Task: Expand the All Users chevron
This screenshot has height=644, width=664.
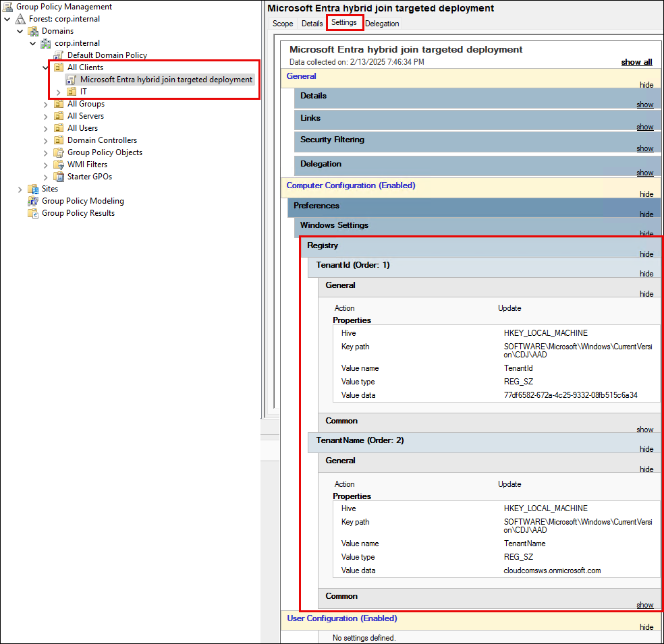Action: point(46,129)
